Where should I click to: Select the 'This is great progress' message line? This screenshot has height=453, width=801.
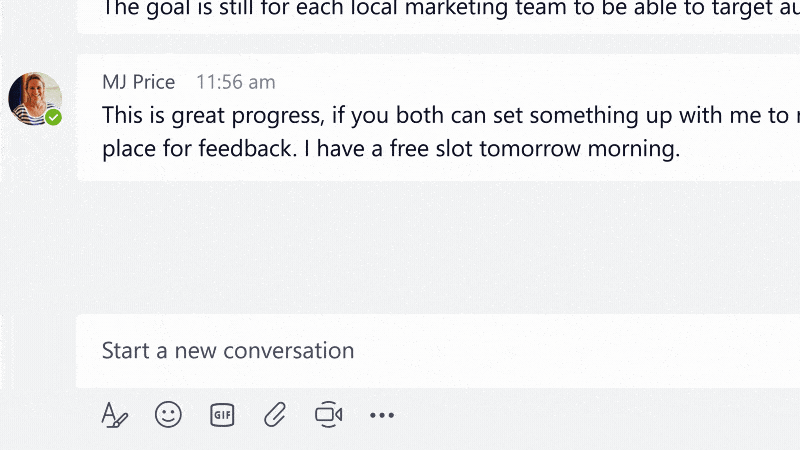[x=451, y=115]
